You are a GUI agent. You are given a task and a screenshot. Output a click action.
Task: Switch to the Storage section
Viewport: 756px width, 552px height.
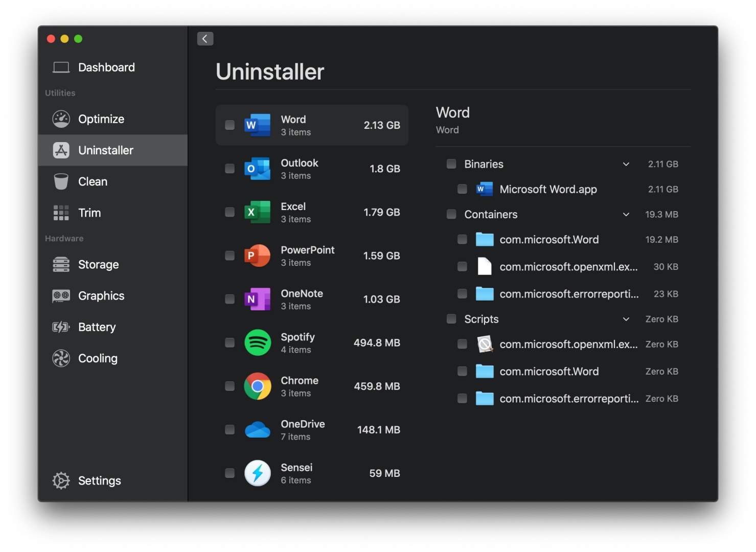[x=98, y=265]
